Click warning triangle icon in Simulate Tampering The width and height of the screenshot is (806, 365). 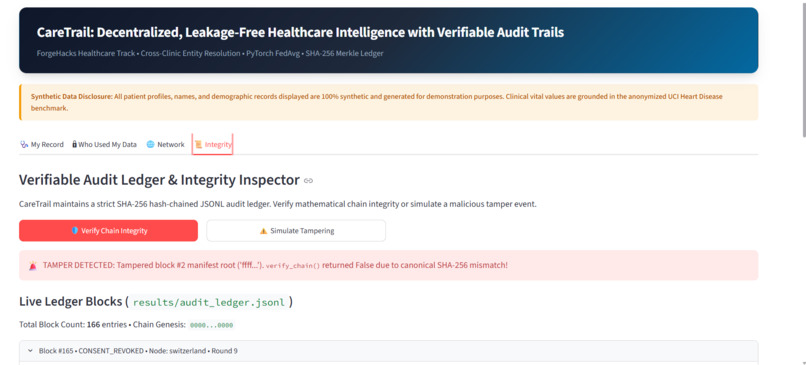[x=264, y=231]
